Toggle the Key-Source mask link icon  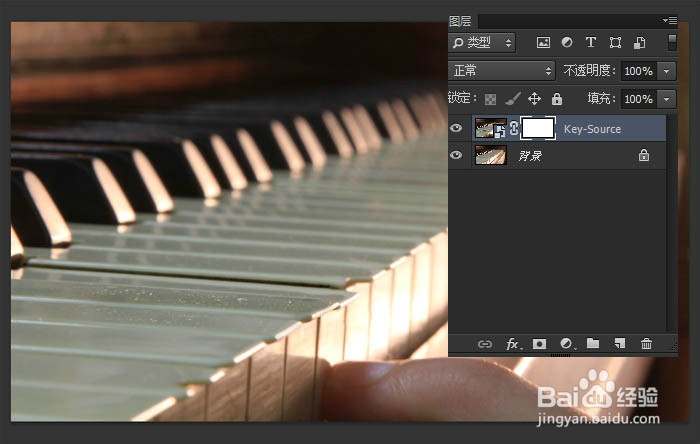514,129
